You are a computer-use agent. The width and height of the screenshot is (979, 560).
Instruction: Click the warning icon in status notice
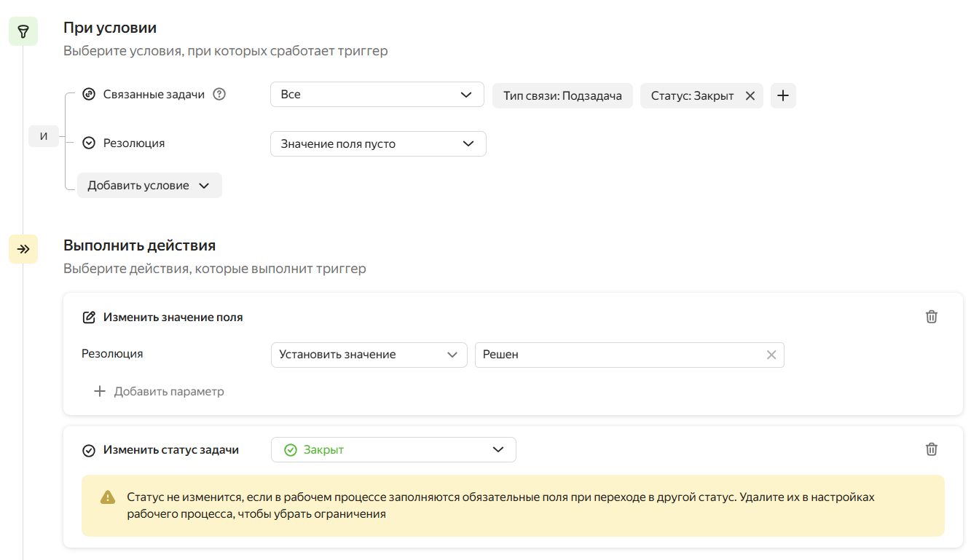tap(108, 497)
